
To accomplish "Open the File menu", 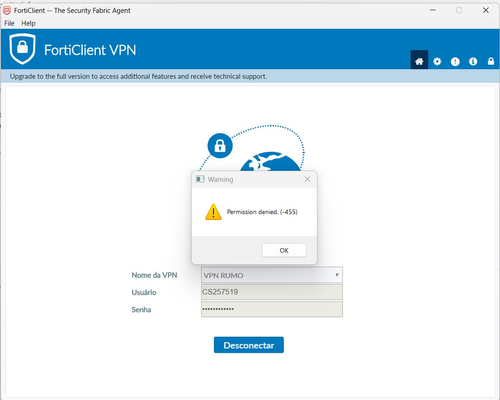I will pos(9,23).
